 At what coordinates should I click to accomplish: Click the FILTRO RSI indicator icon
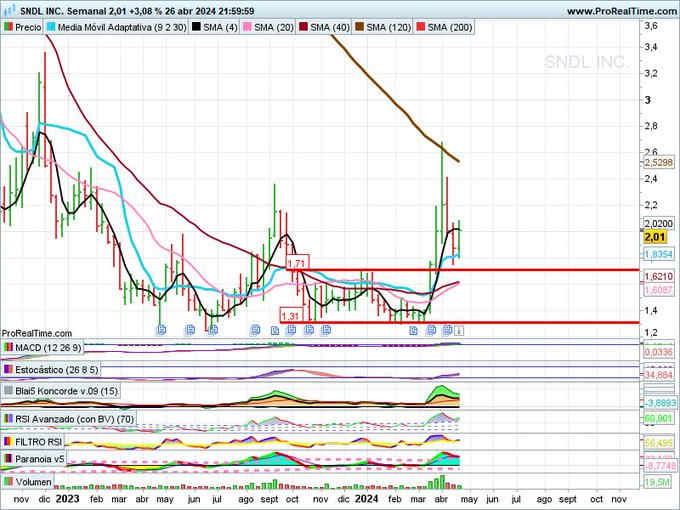point(8,442)
